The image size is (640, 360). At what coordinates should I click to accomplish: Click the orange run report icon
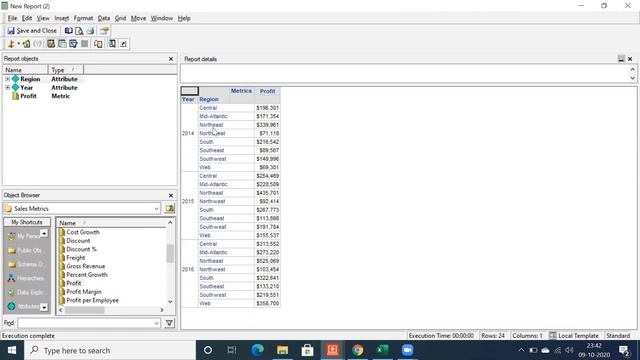(11, 44)
